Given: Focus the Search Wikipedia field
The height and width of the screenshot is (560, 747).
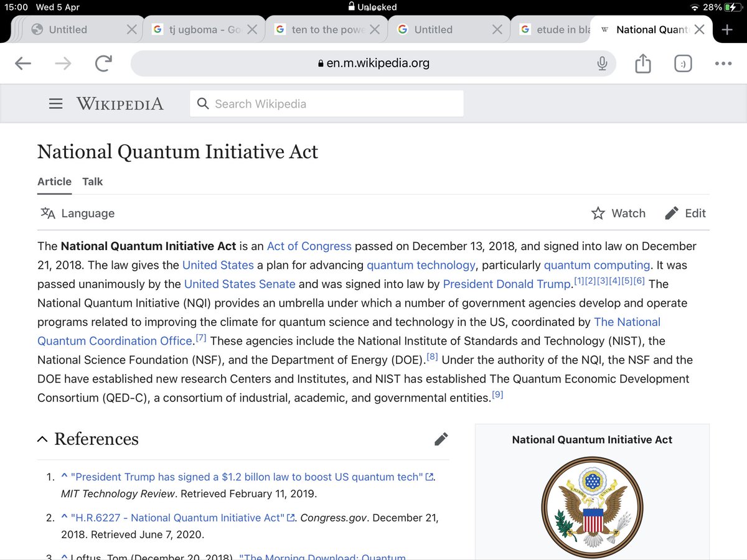Looking at the screenshot, I should coord(327,103).
